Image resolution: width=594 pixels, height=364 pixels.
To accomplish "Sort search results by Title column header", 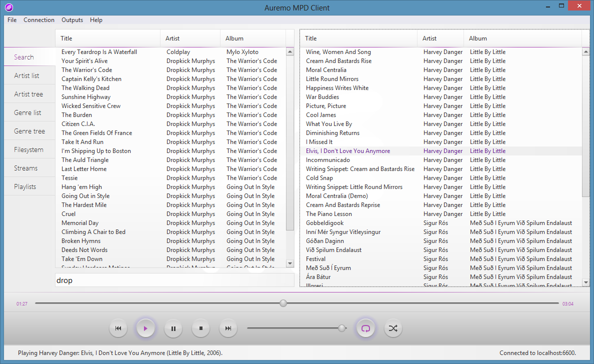I will pos(107,38).
